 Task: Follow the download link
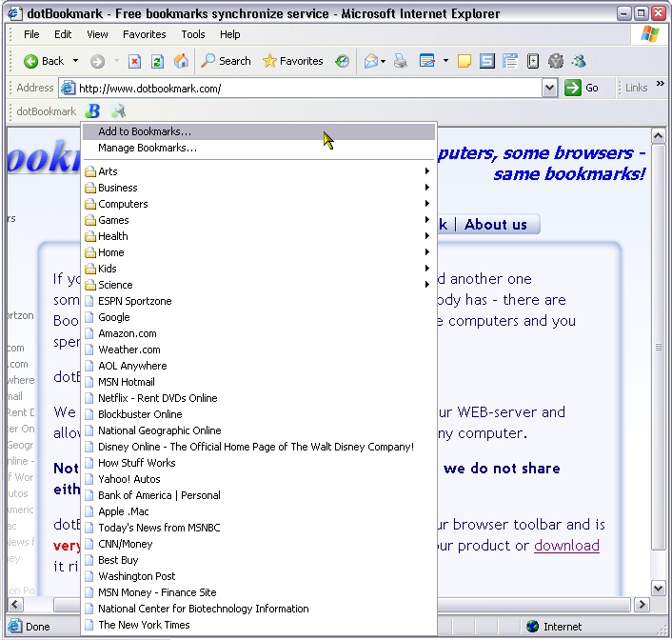click(566, 546)
